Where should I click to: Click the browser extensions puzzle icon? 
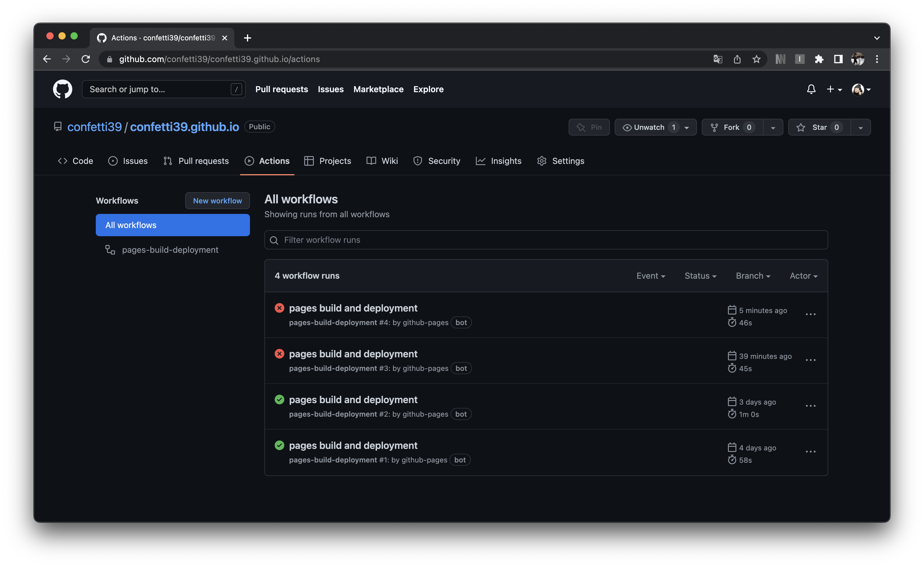tap(819, 59)
